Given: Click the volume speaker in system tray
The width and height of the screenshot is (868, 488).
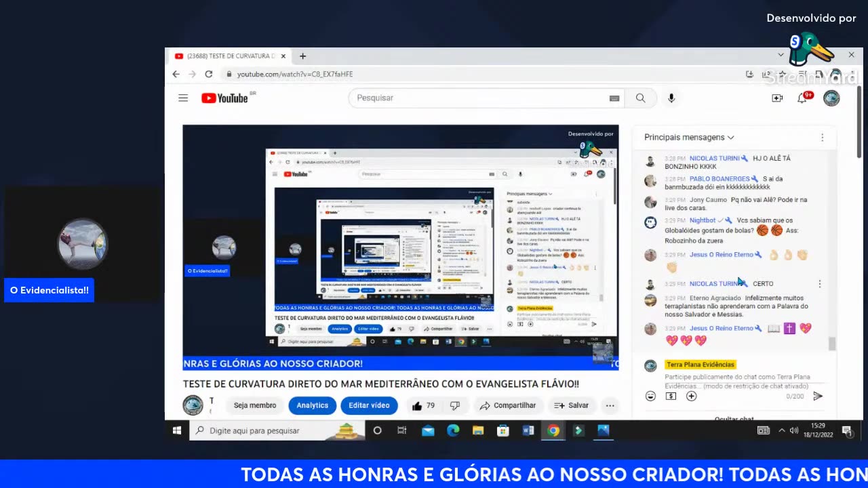Looking at the screenshot, I should [794, 430].
